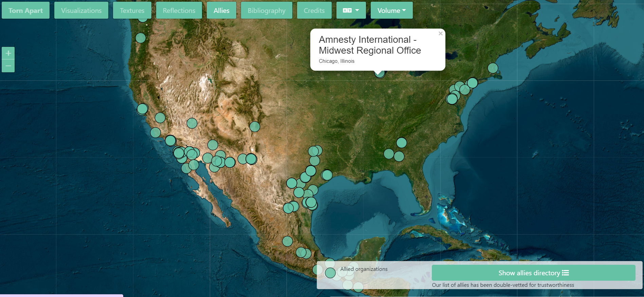Close the Amnesty International popup

coord(440,34)
